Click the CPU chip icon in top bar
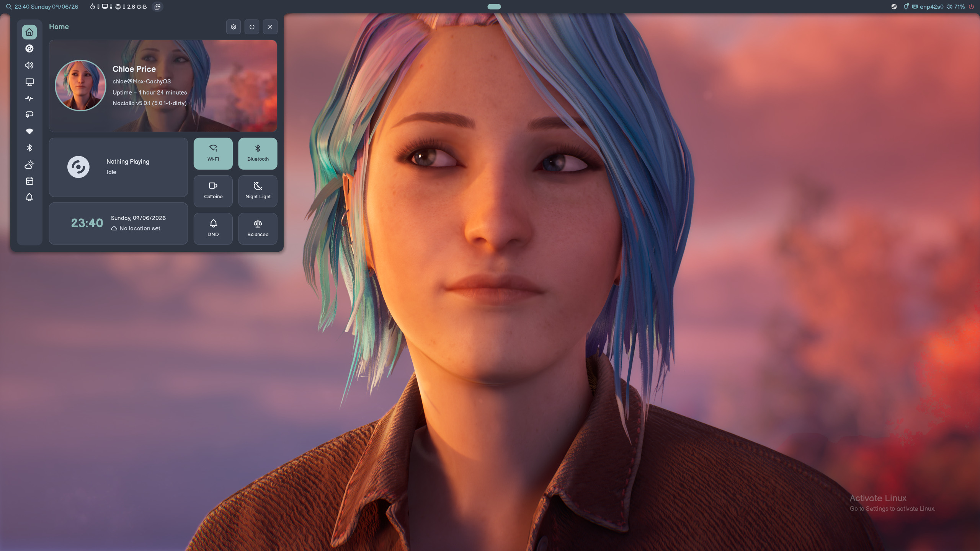The height and width of the screenshot is (551, 980). 118,7
